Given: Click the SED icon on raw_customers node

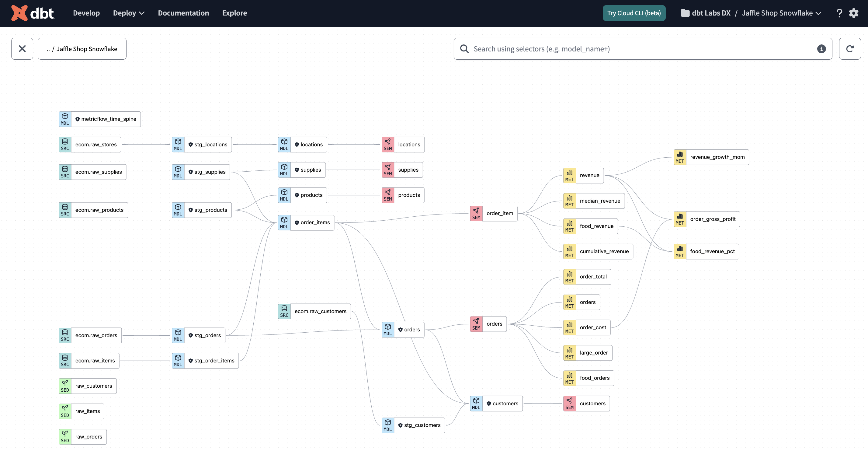Looking at the screenshot, I should click(x=65, y=386).
